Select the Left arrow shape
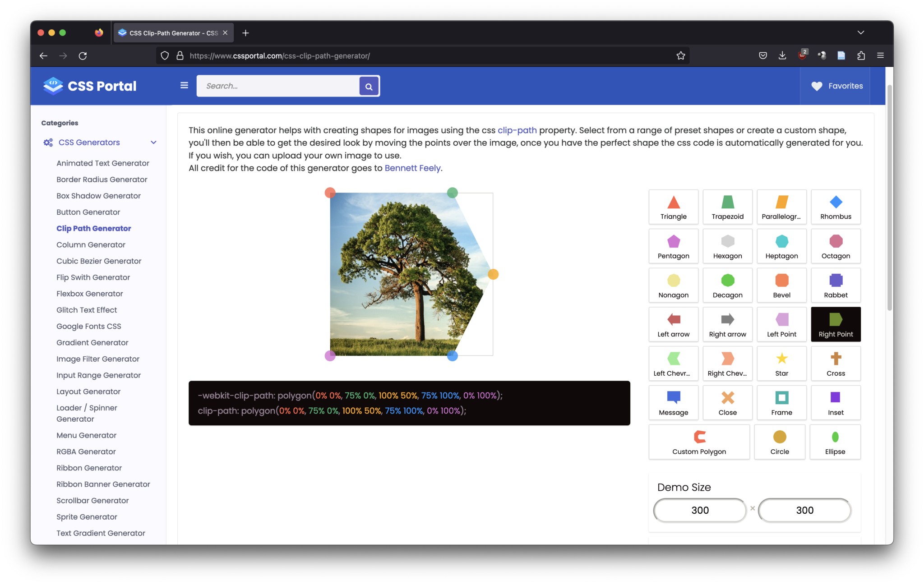Image resolution: width=924 pixels, height=585 pixels. click(x=673, y=325)
